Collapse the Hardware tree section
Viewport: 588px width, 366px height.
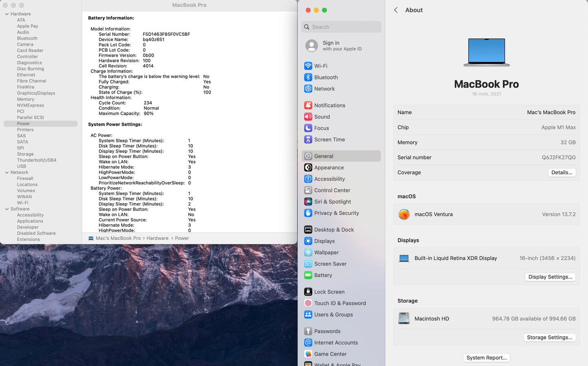click(7, 14)
